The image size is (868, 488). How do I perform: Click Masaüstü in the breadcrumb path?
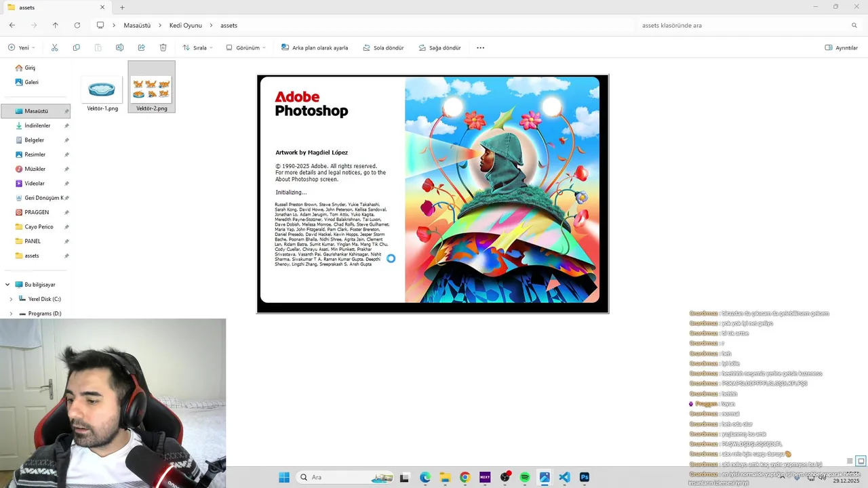coord(137,25)
